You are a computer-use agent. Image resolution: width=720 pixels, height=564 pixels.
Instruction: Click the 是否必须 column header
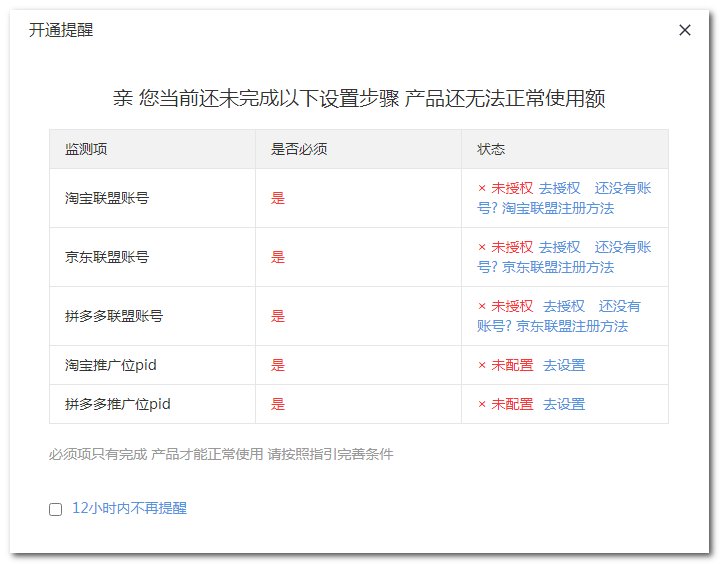(359, 149)
